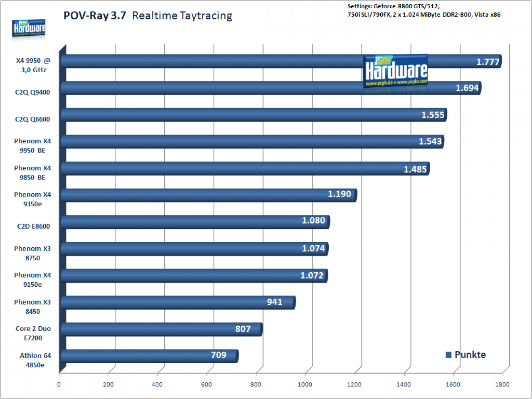The image size is (532, 399).
Task: Click the 'C2Q Q6600' row label
Action: (x=32, y=119)
